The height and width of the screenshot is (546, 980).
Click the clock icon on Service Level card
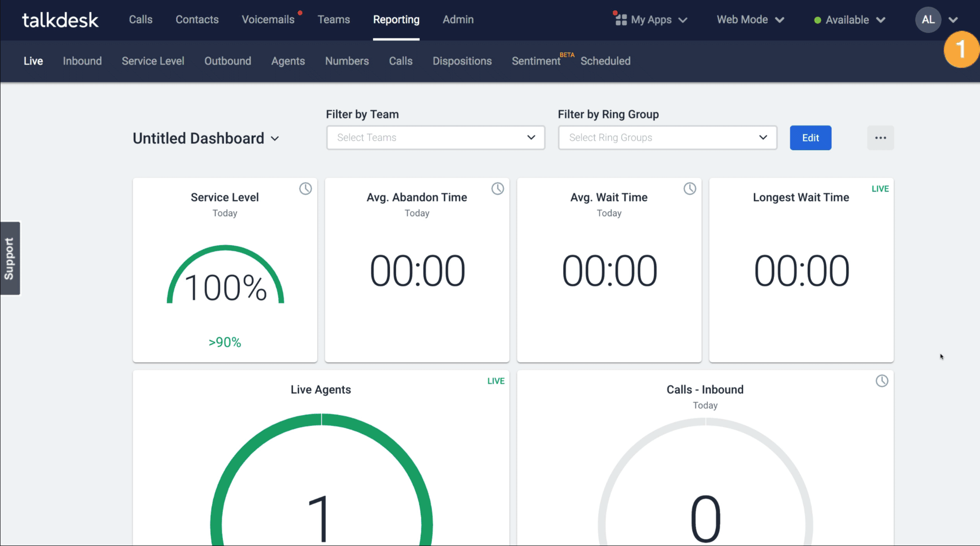point(305,188)
